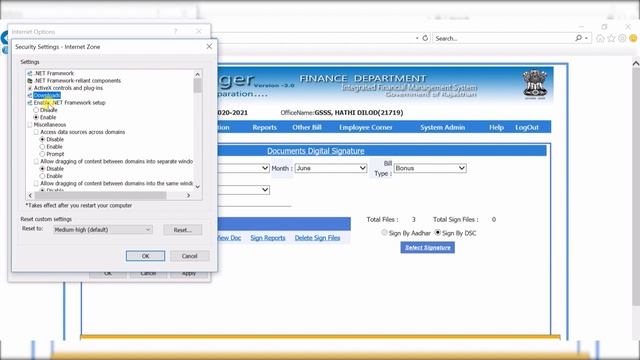Choose the Sign By Aadhar option
The height and width of the screenshot is (360, 640).
click(384, 233)
